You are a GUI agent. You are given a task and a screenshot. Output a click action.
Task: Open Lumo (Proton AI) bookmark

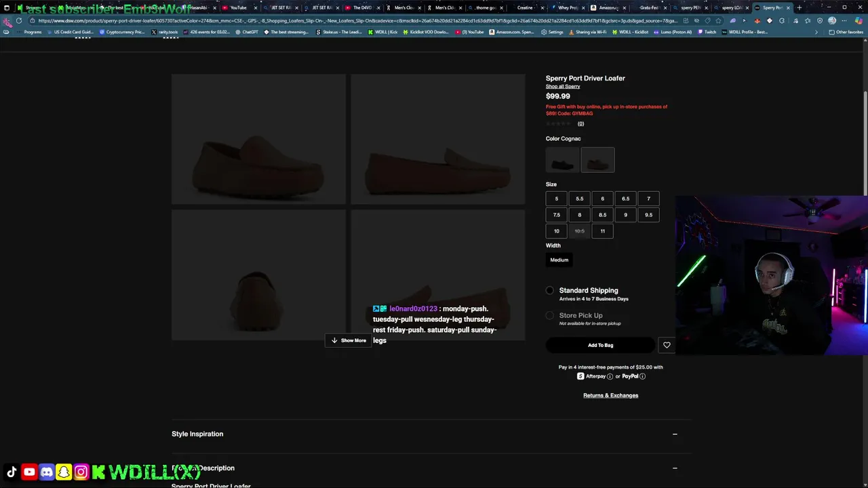pyautogui.click(x=673, y=32)
